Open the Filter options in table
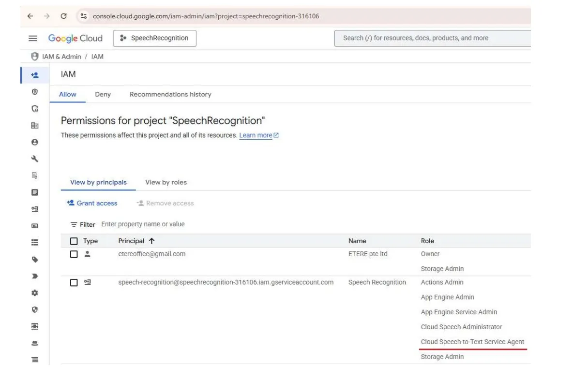Viewport: 588px width, 379px height. [82, 224]
